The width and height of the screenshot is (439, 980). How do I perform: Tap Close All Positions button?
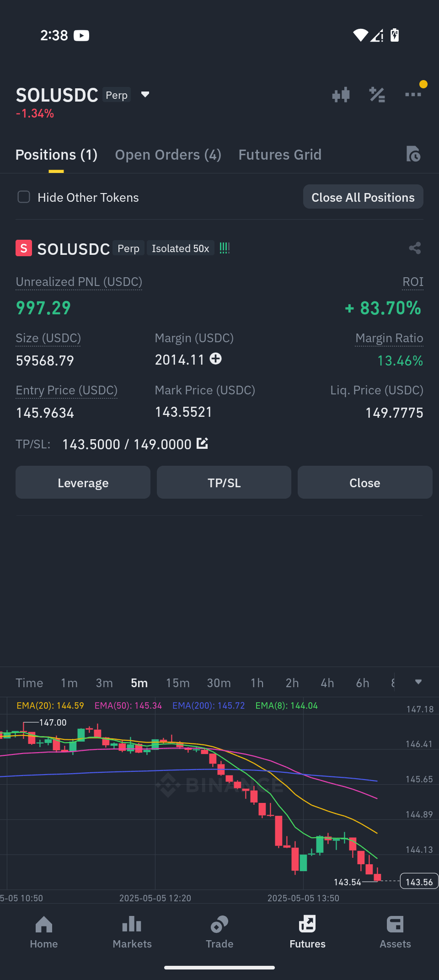(x=363, y=197)
